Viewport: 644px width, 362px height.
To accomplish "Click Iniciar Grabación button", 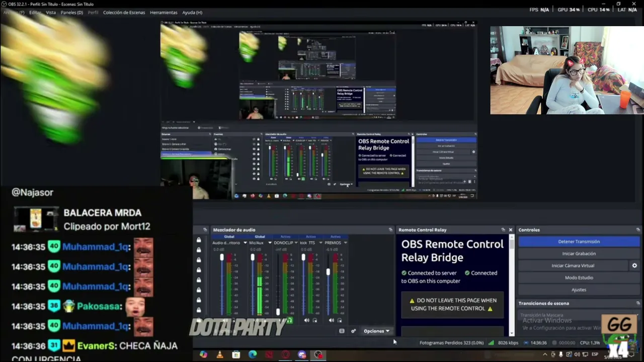I will pos(579,254).
